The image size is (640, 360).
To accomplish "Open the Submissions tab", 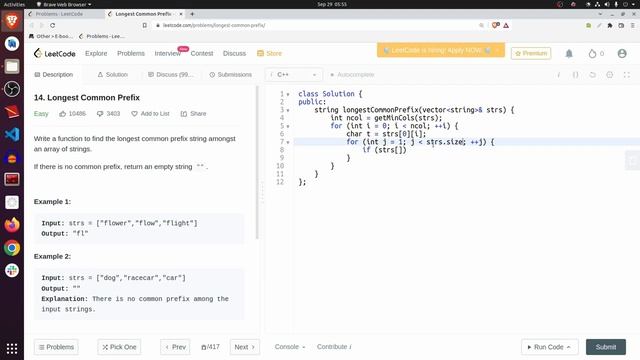I will [230, 75].
